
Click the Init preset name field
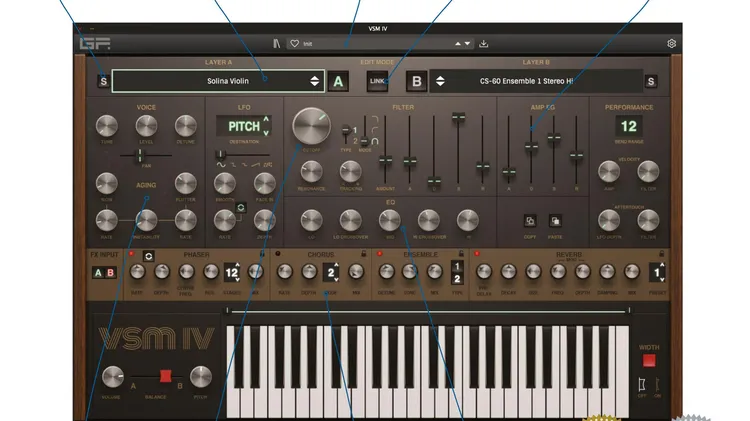378,44
